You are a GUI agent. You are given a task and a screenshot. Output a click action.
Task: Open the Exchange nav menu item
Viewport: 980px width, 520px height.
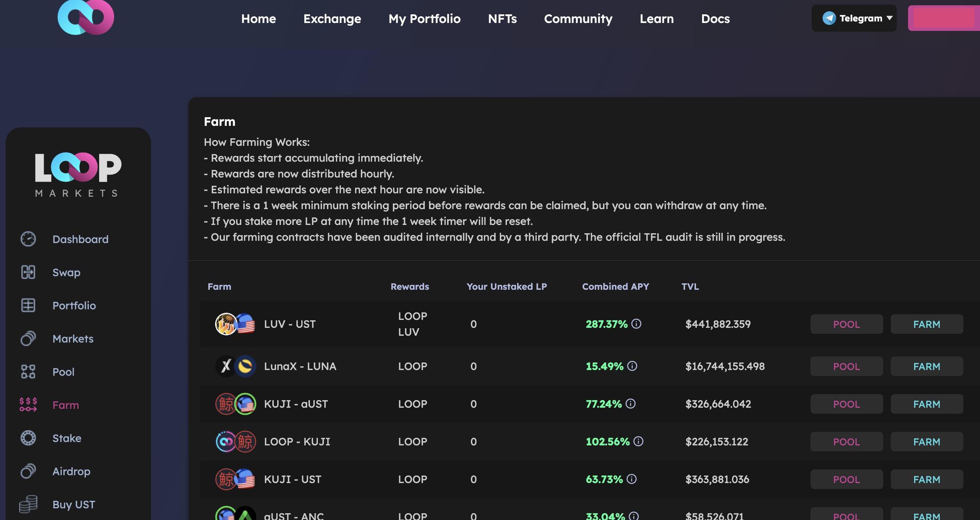click(x=332, y=19)
